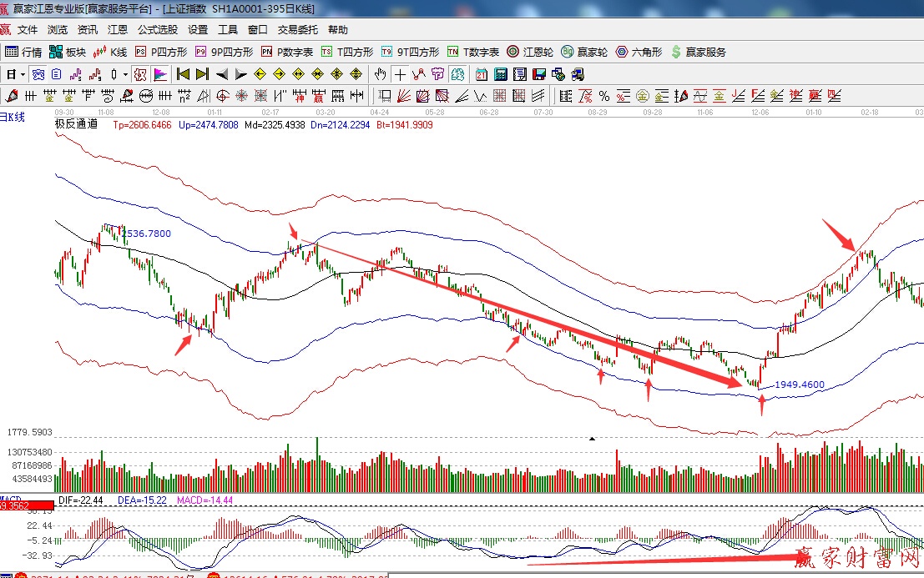Expand the candlestick style dropdown arrow
924x578 pixels.
tap(125, 74)
